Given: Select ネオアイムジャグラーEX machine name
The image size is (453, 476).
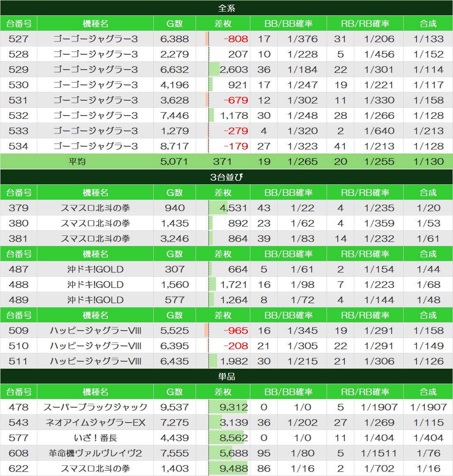Looking at the screenshot, I should (x=95, y=423).
